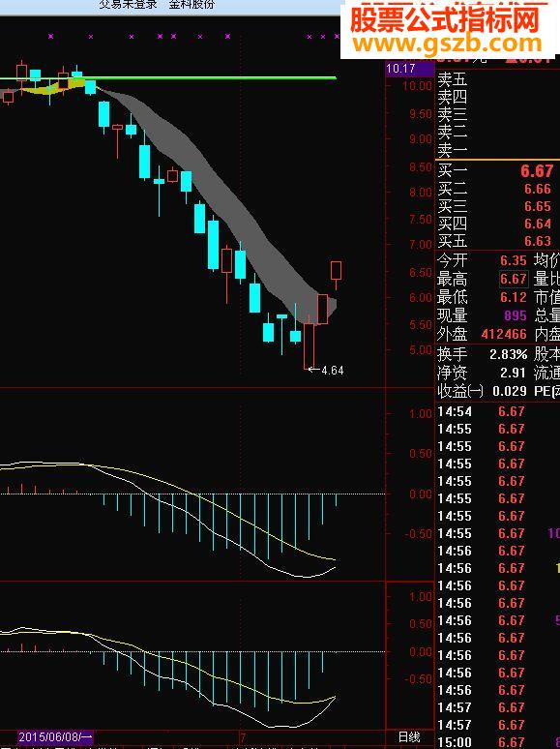Click the 日线 period label
Screen dimensions: 560x749
pos(409,736)
